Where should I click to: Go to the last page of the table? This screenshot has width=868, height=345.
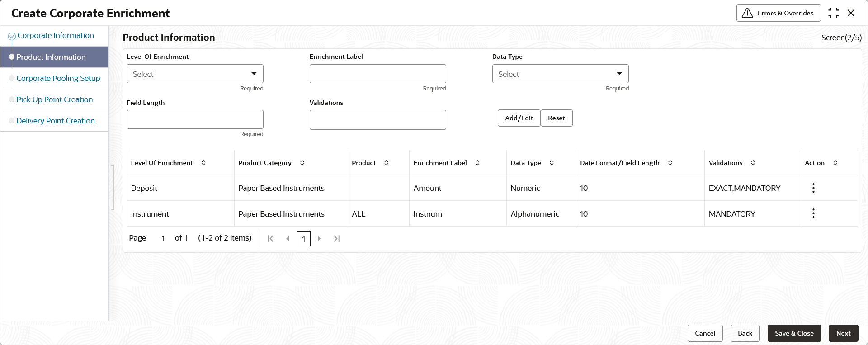[x=336, y=239]
